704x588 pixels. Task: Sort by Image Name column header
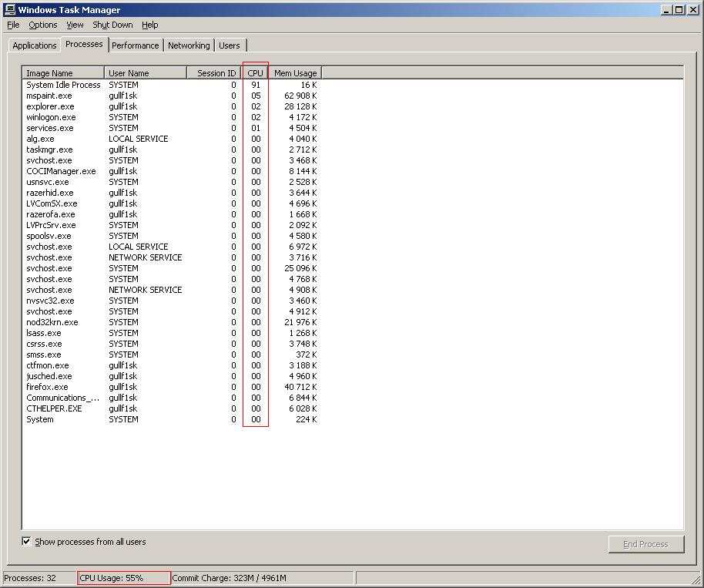coord(63,72)
